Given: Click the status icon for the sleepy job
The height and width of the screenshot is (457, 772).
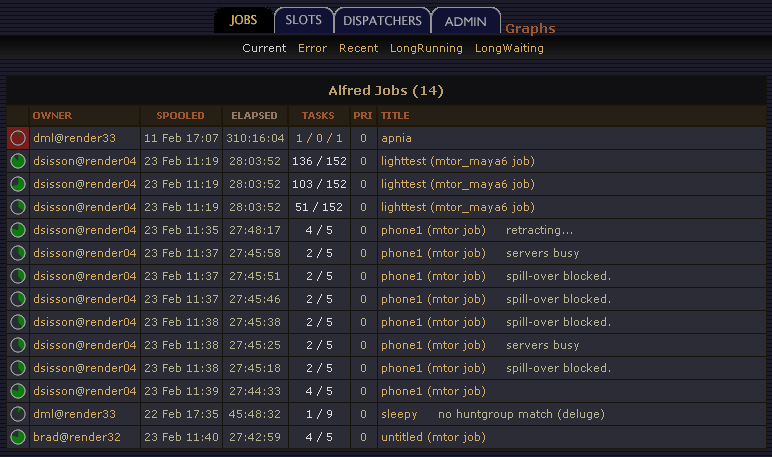Looking at the screenshot, I should coord(18,414).
